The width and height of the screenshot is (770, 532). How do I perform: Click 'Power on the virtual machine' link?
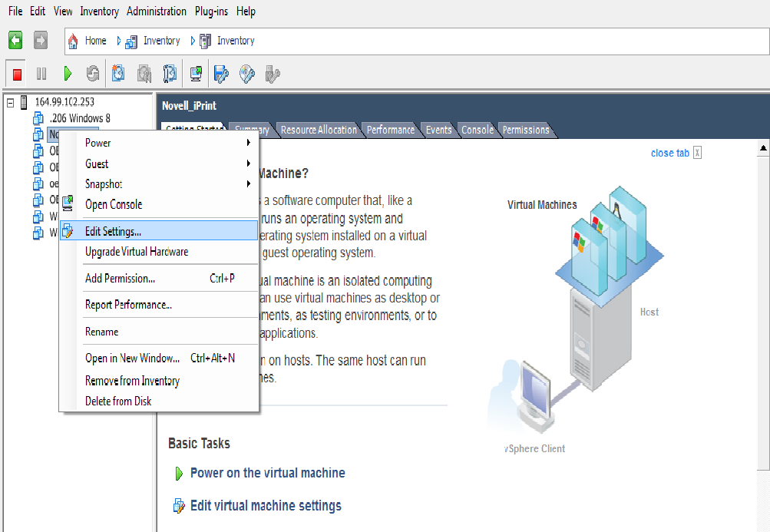[268, 473]
